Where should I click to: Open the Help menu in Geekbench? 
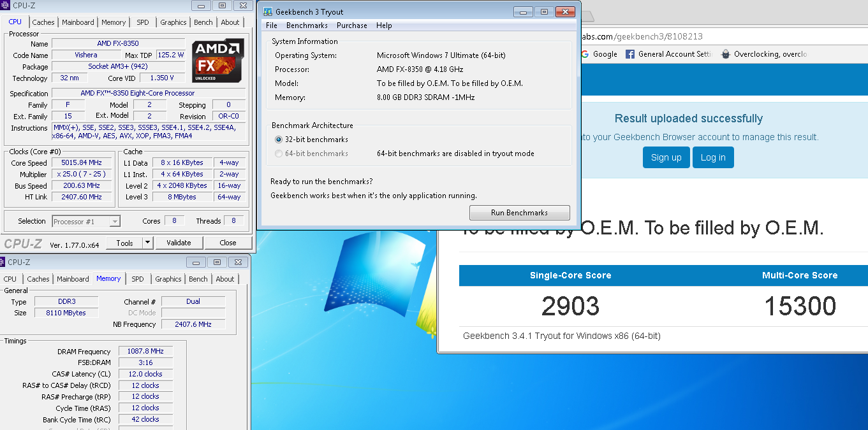point(384,25)
